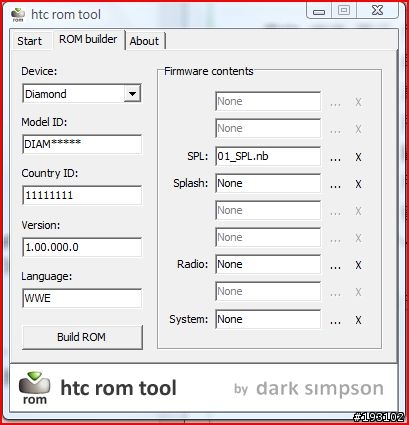Click the 'System:' label
Viewport: 409px width, 425px height.
click(x=188, y=319)
